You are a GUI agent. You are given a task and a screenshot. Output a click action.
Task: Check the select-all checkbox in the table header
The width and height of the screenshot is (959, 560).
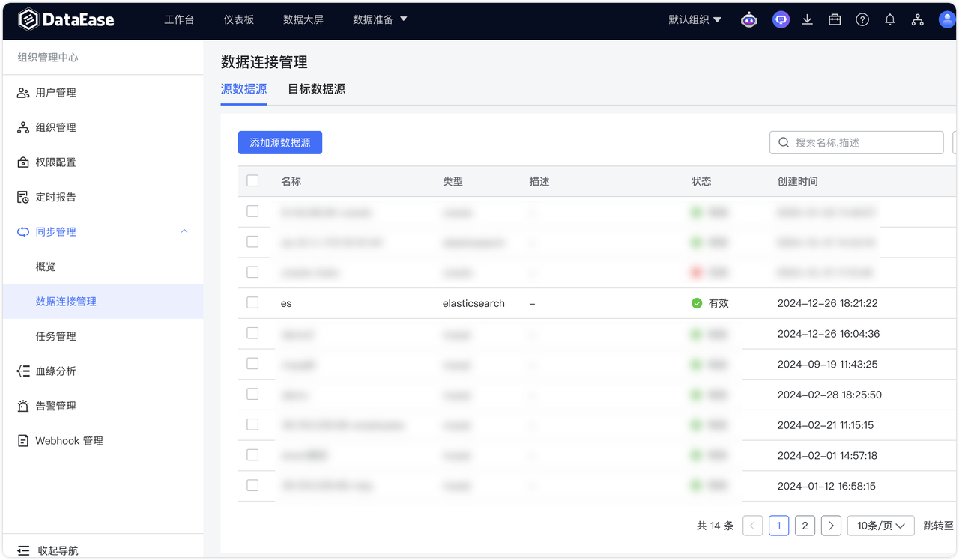(252, 180)
